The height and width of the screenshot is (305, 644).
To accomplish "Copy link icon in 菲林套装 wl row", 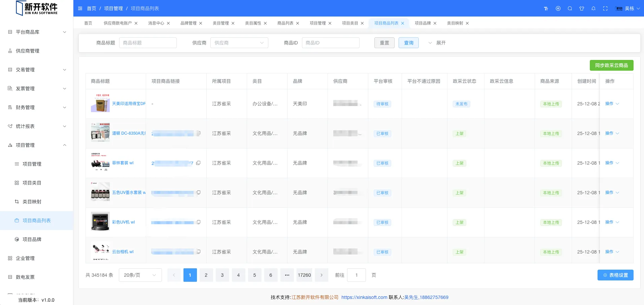I will 198,163.
